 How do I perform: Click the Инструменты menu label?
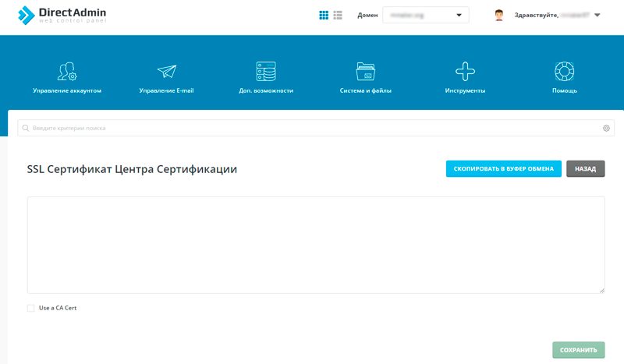tap(465, 91)
